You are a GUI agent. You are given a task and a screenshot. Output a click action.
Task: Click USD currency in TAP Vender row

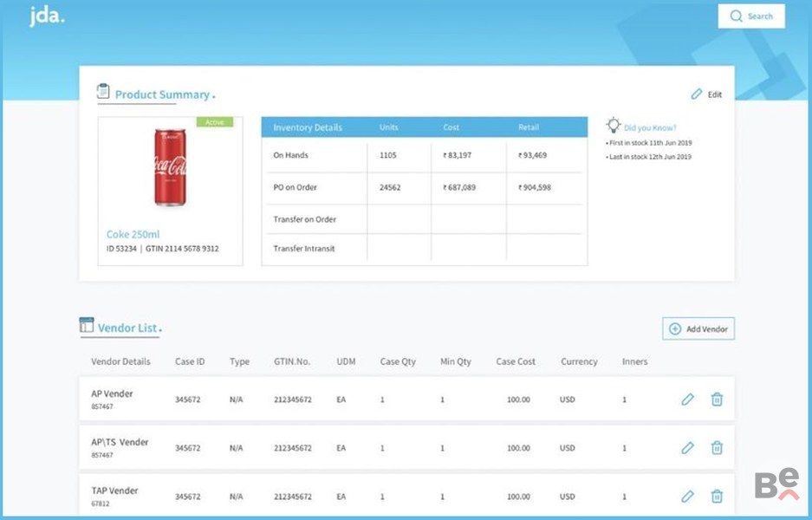coord(568,497)
